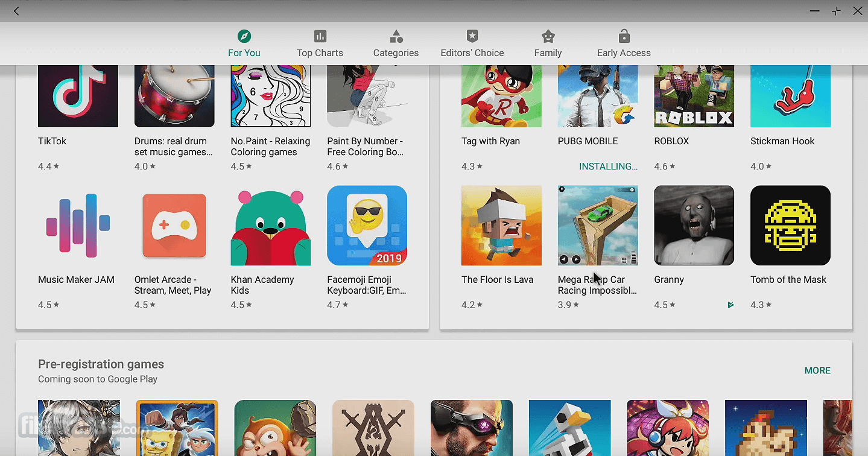Choose the Tomb of the Mask icon

click(x=790, y=226)
